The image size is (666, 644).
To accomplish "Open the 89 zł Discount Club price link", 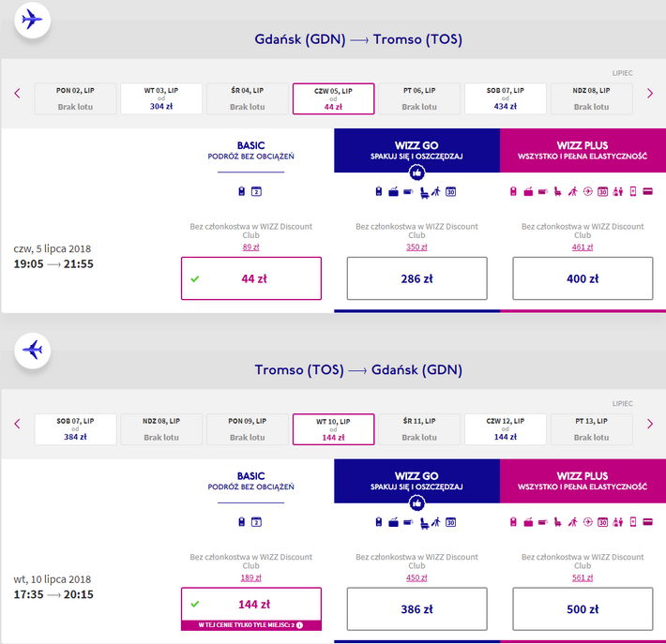I will click(250, 247).
